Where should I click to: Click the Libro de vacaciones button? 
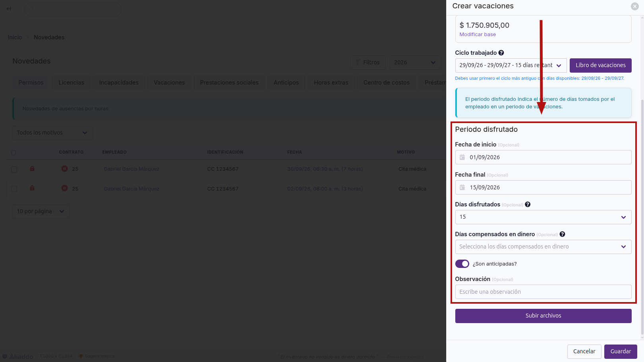[x=600, y=65]
